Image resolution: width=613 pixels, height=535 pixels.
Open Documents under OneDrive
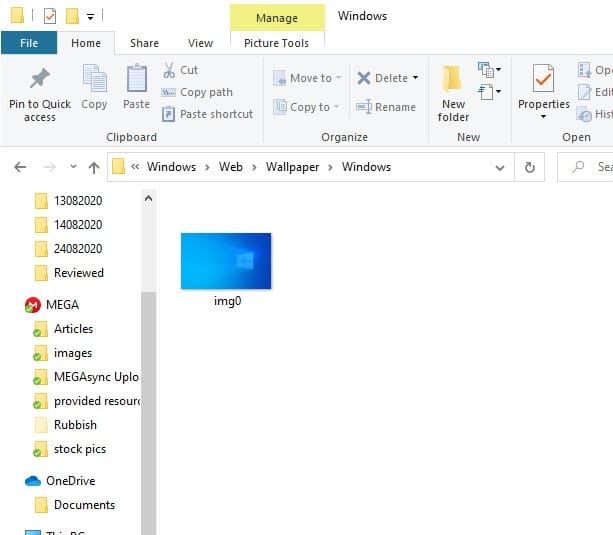pos(75,505)
